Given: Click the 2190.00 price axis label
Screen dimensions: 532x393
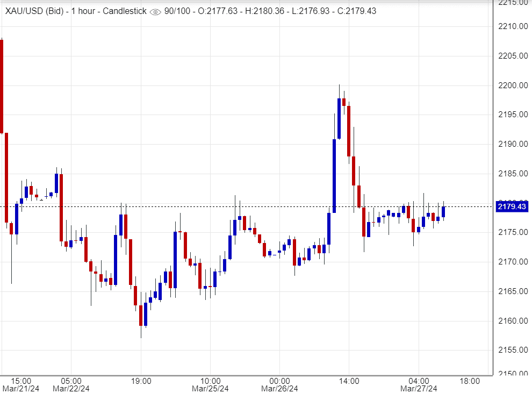Looking at the screenshot, I should [x=512, y=144].
